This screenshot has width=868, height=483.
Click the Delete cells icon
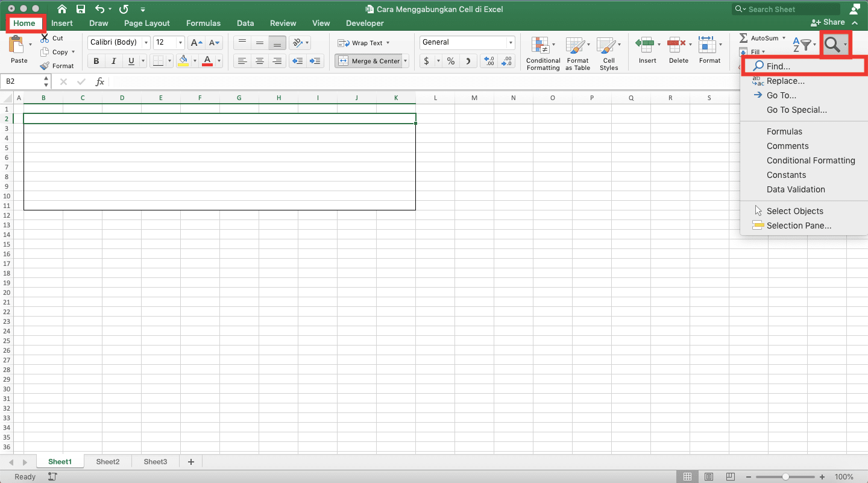(x=676, y=43)
